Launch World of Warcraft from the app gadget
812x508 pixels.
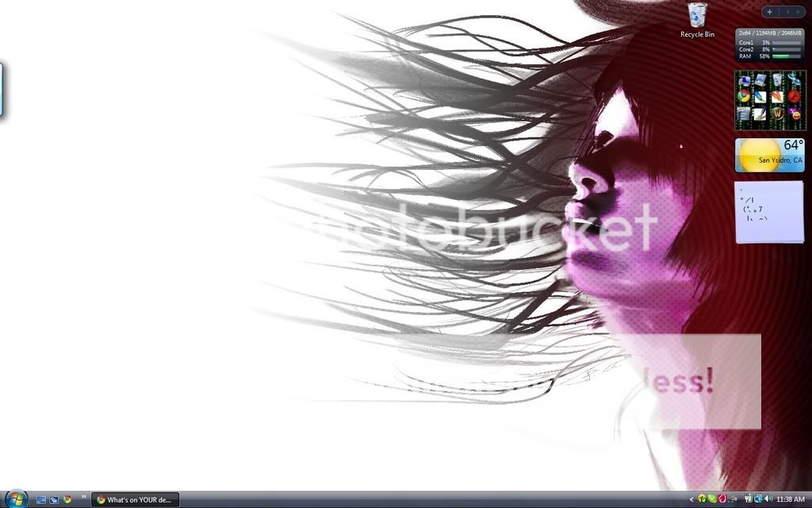pos(778,113)
